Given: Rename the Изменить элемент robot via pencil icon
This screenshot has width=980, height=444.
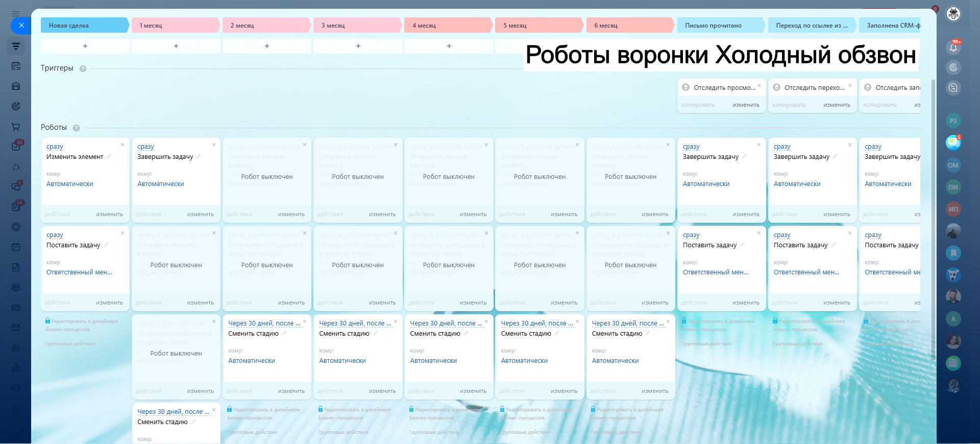Looking at the screenshot, I should pyautogui.click(x=109, y=156).
